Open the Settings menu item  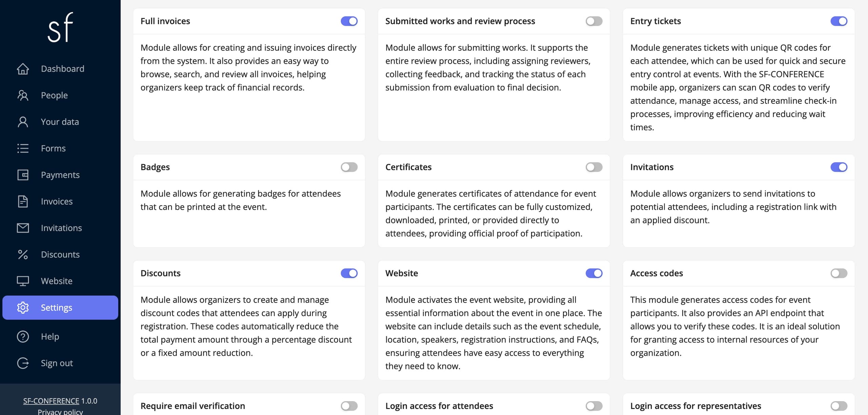coord(60,308)
